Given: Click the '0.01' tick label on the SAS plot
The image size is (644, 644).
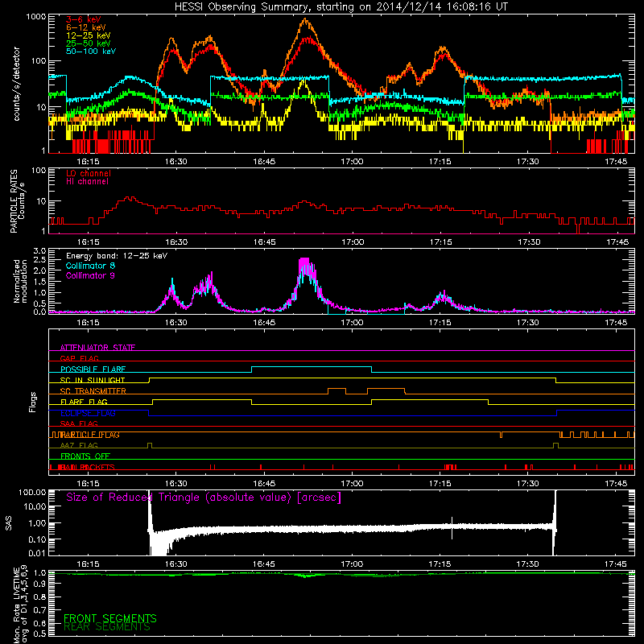Looking at the screenshot, I should click(37, 553).
